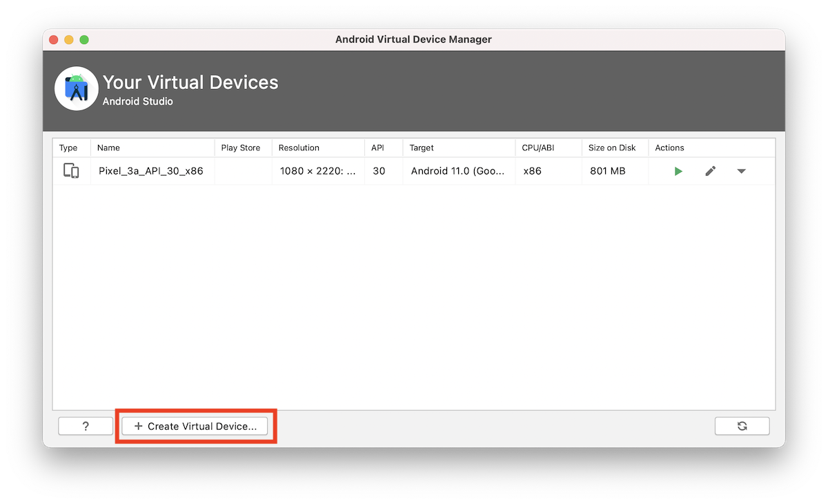Open more actions dropdown arrow for Pixel_3a
Viewport: 828px width, 504px height.
pos(741,171)
